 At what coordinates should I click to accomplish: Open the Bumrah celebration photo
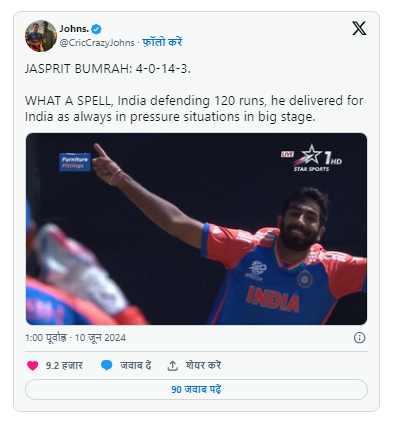(196, 229)
